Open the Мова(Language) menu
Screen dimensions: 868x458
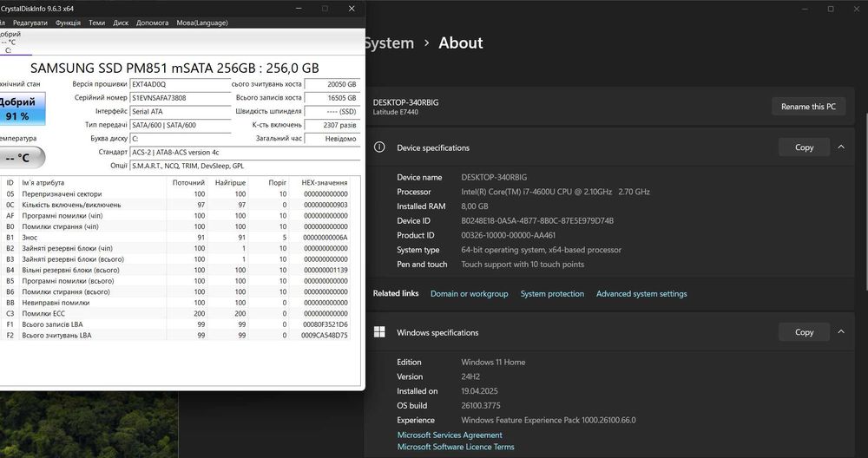coord(202,23)
